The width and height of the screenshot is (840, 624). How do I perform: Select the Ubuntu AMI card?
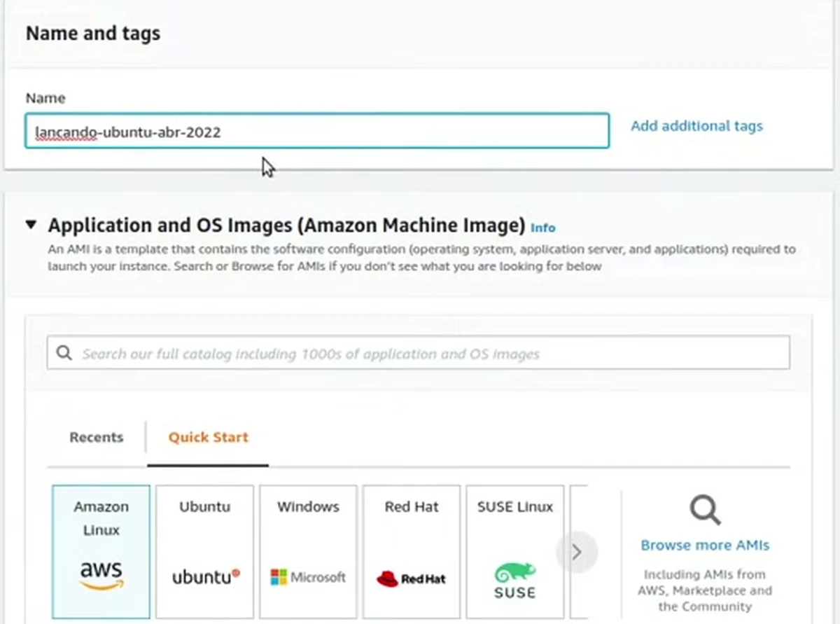point(204,552)
